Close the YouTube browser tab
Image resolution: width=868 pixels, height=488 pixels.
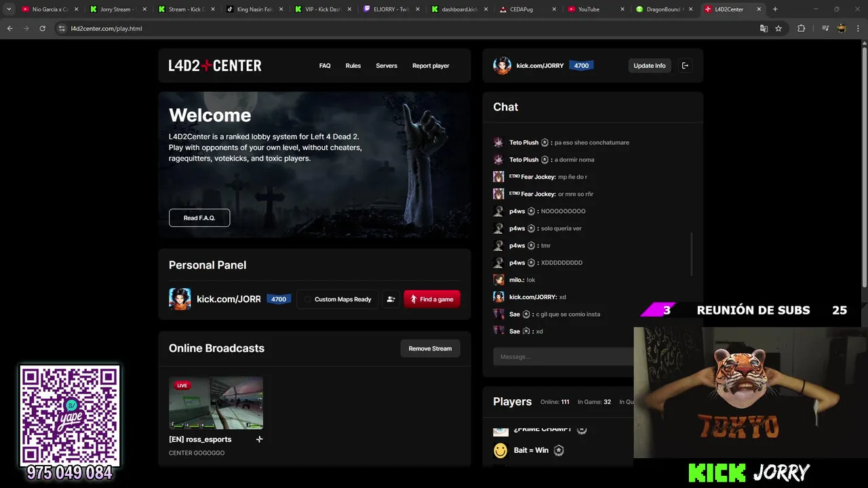(623, 9)
